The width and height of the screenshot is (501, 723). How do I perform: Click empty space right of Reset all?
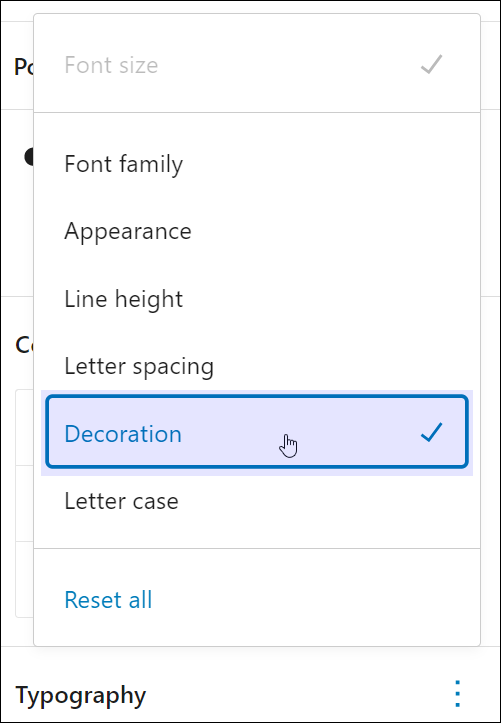(313, 599)
